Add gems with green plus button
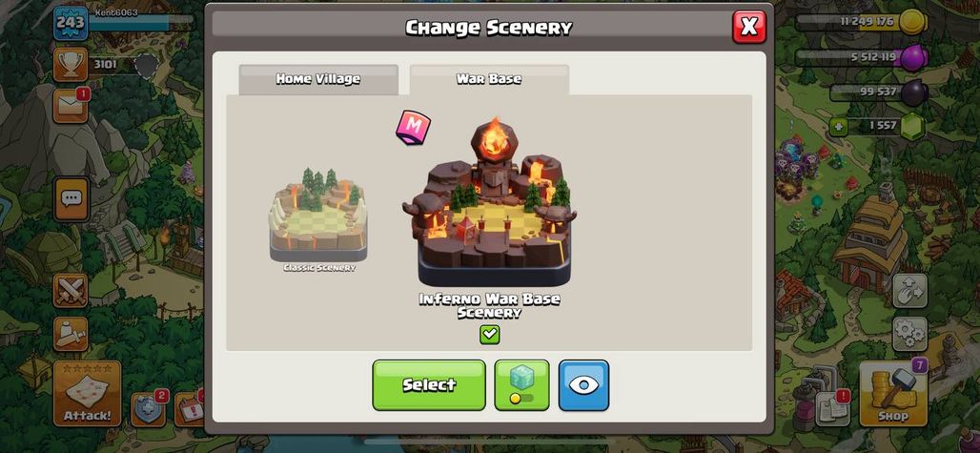Image resolution: width=980 pixels, height=453 pixels. (838, 127)
